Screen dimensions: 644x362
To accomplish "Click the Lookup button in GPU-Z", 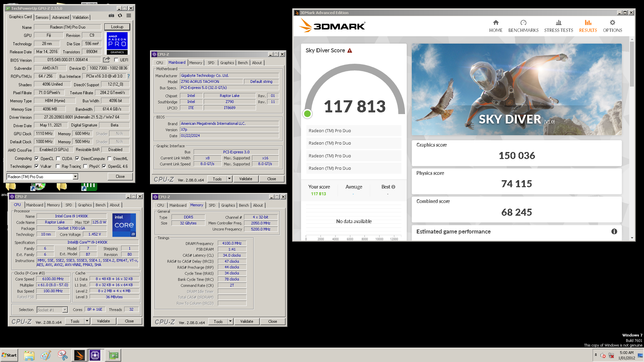I will (117, 27).
